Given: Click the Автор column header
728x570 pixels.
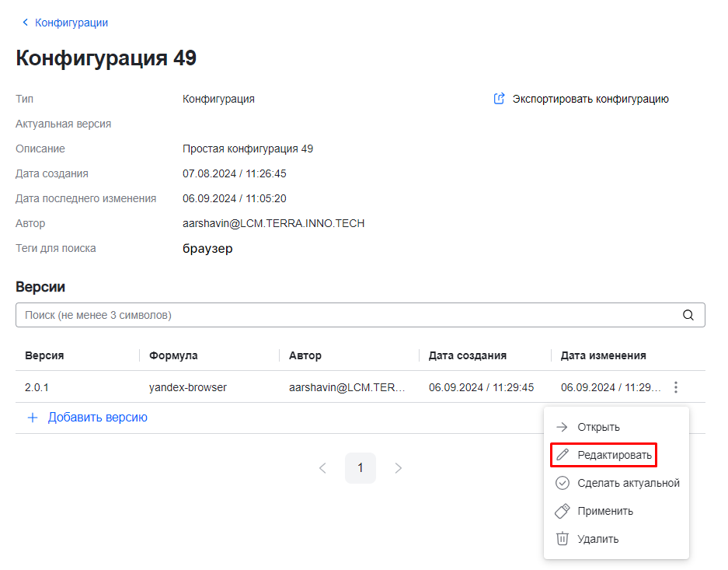Looking at the screenshot, I should point(305,355).
